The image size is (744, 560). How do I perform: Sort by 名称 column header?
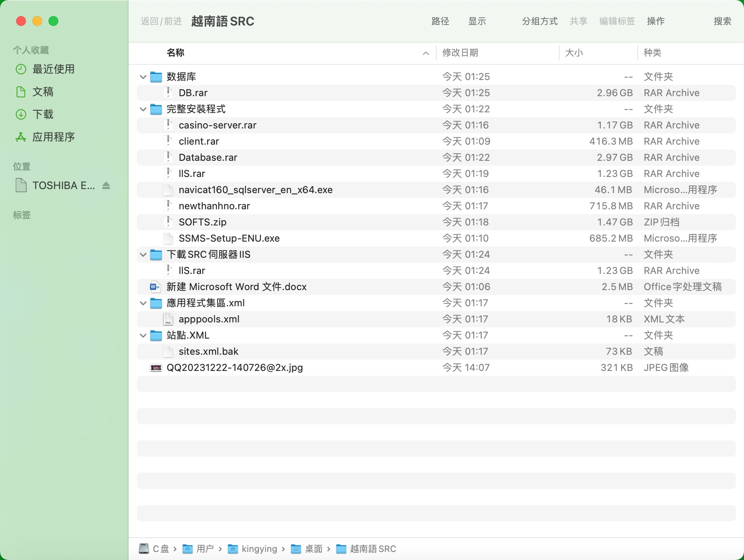tap(175, 53)
